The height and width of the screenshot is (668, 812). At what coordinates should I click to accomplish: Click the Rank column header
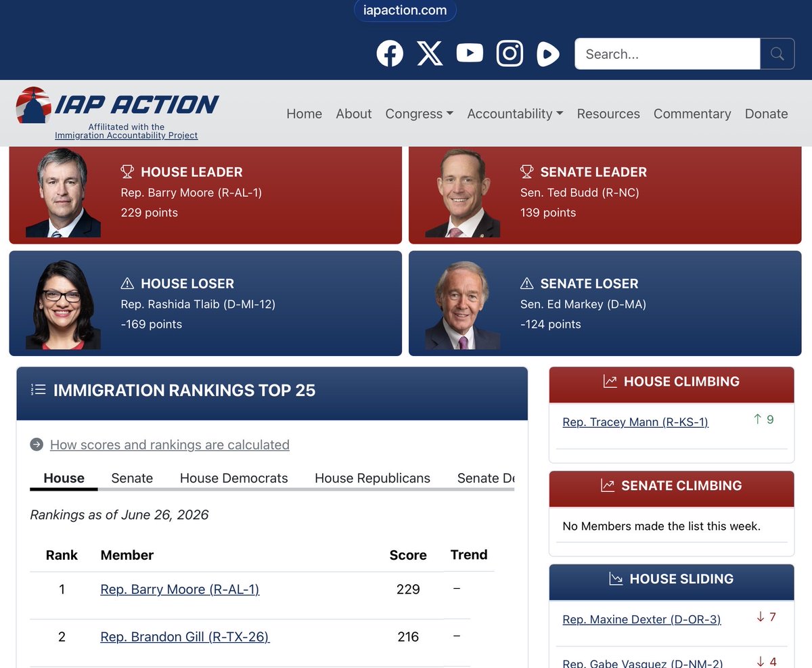62,555
